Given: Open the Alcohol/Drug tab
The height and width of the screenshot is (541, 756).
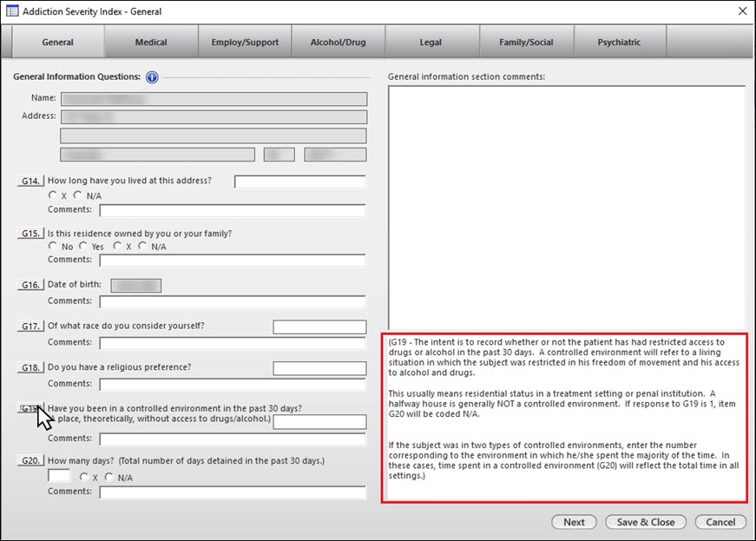Looking at the screenshot, I should pos(338,43).
